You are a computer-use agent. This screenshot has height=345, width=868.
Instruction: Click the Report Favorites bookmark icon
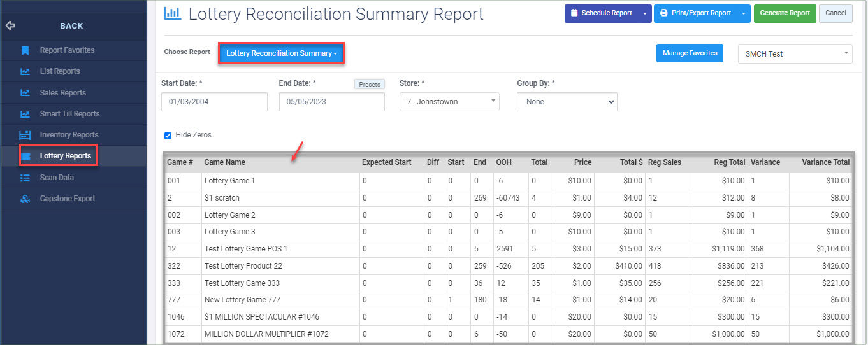tap(25, 50)
